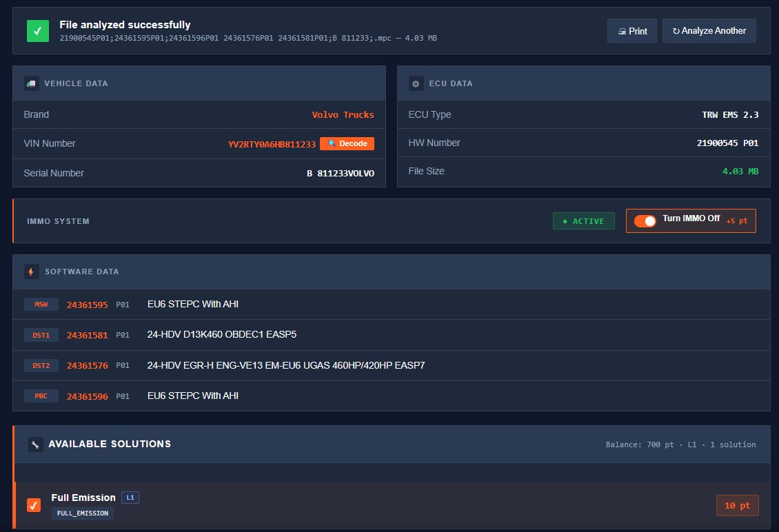Click the wrench icon beside Available Solutions

coord(35,444)
